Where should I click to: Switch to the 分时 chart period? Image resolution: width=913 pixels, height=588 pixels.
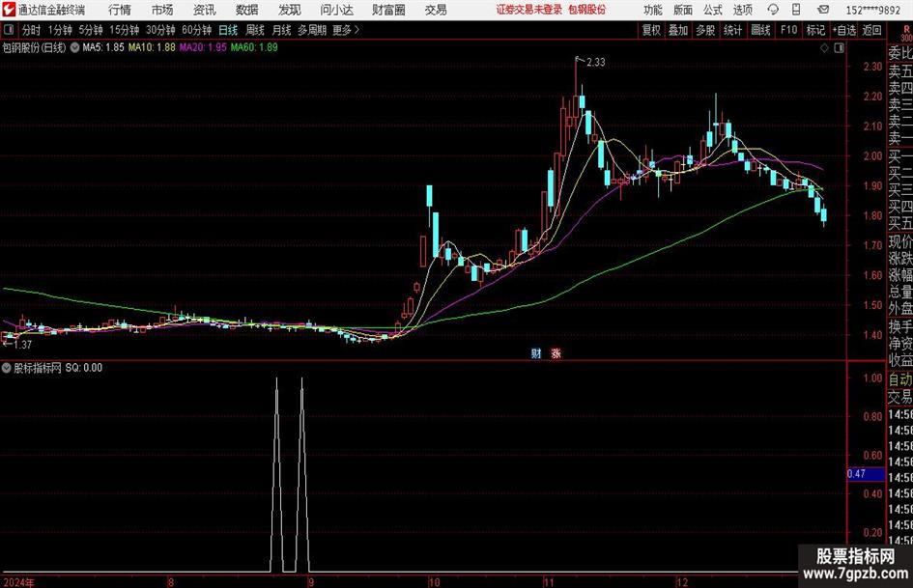pos(32,30)
